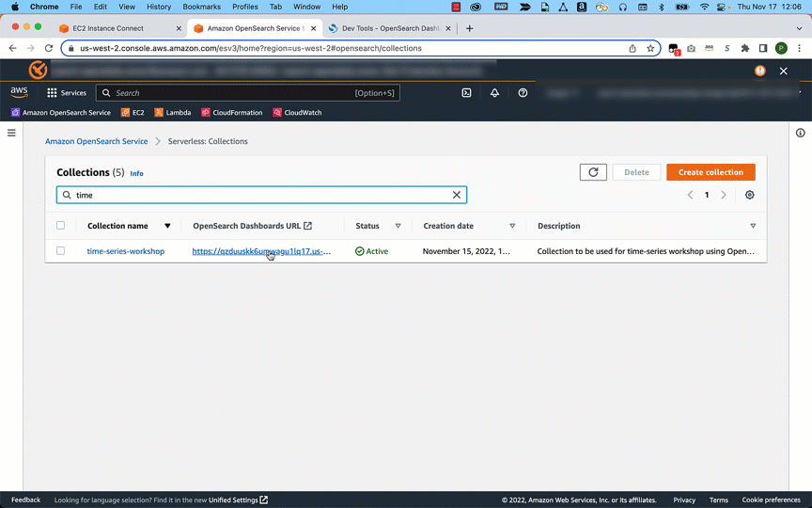Refresh the collections list

pyautogui.click(x=593, y=172)
